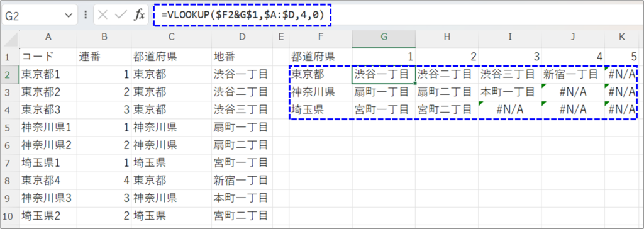Click the Select All corner triangle
This screenshot has height=229, width=644.
[10, 39]
